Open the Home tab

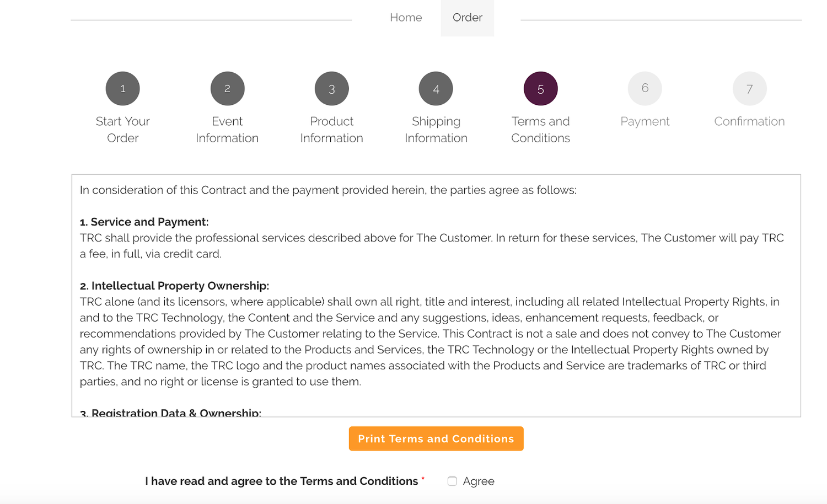click(x=406, y=18)
